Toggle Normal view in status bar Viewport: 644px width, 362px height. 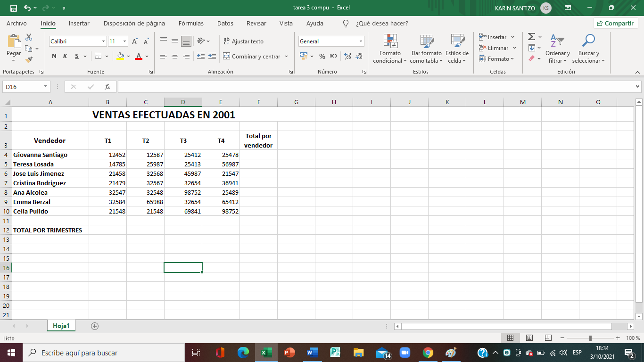click(510, 338)
